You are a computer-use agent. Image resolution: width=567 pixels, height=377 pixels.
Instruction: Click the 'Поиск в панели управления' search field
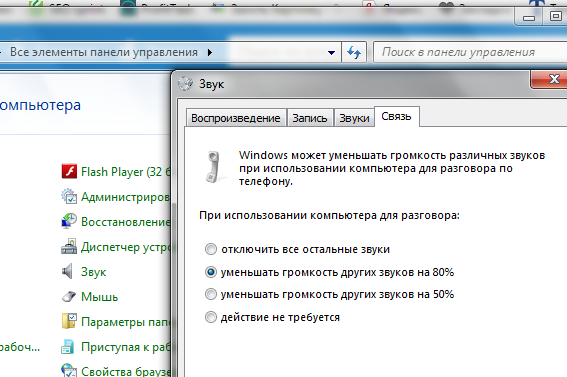[x=470, y=52]
